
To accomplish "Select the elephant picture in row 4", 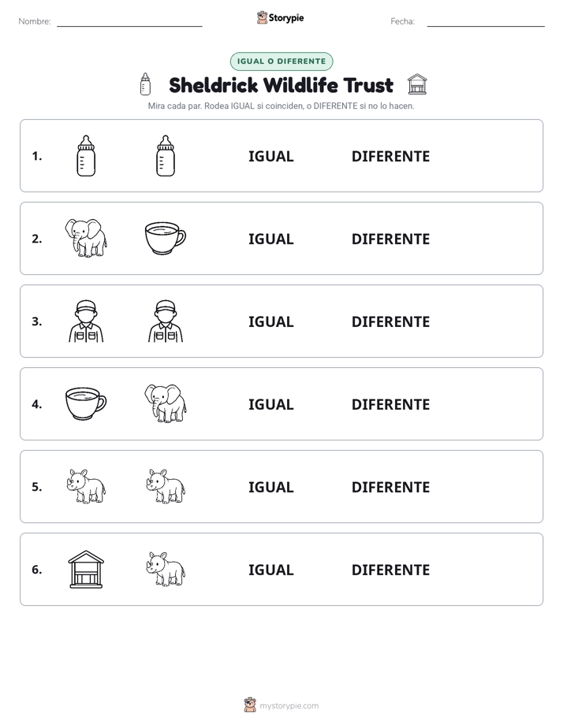I will (166, 403).
